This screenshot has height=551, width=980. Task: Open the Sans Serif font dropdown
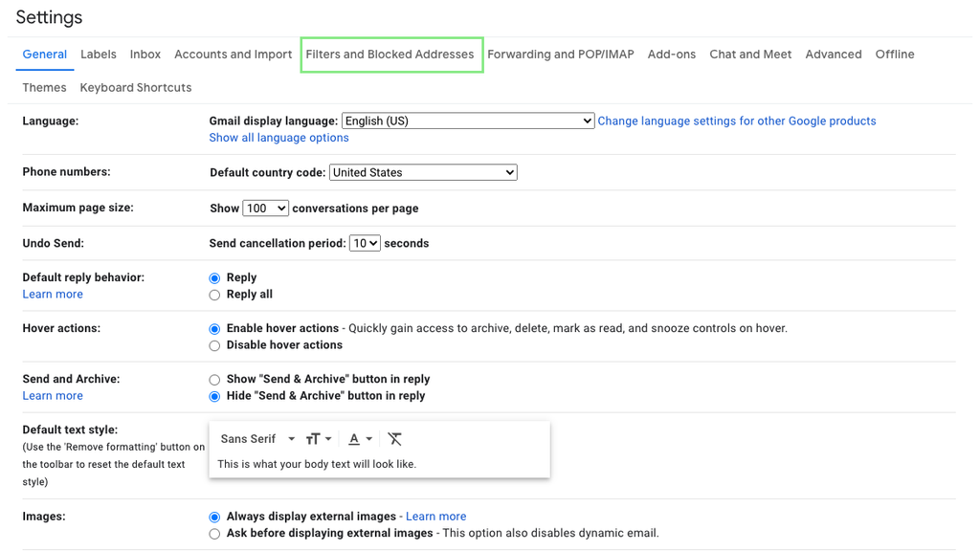coord(256,438)
